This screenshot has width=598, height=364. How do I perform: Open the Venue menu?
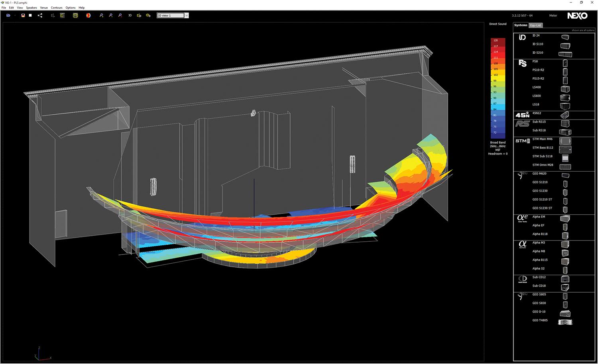pyautogui.click(x=44, y=8)
